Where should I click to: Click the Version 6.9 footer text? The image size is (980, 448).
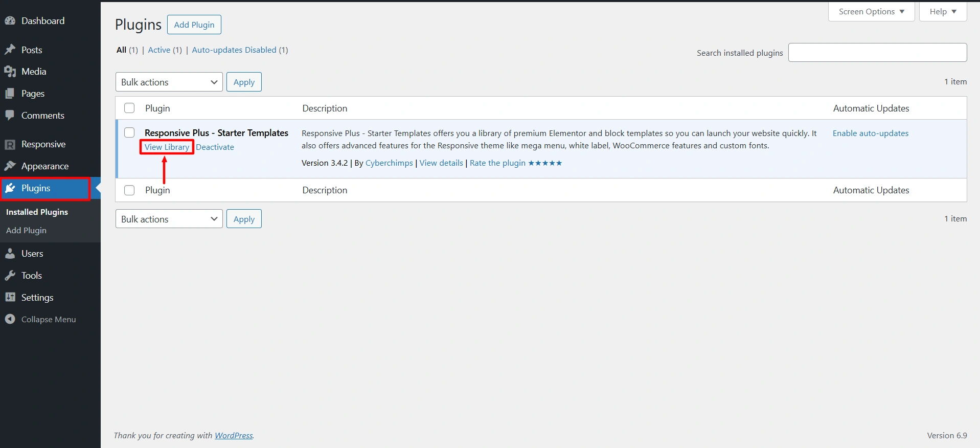(947, 435)
